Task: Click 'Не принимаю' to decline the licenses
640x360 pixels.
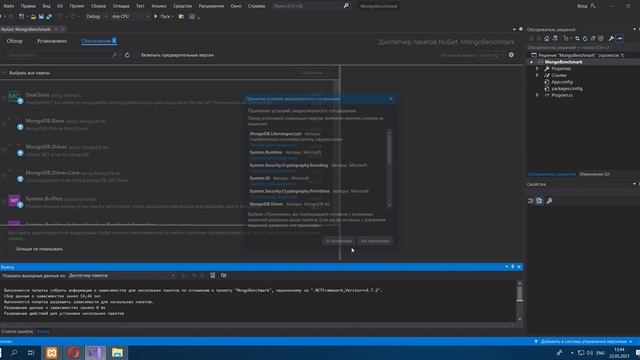Action: (x=375, y=241)
